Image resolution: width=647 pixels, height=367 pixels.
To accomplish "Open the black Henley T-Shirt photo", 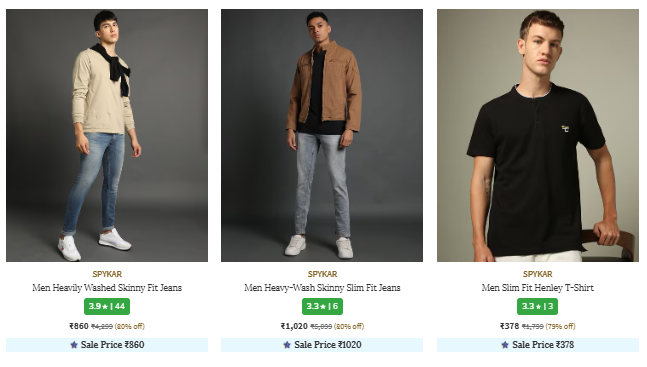I will [538, 135].
